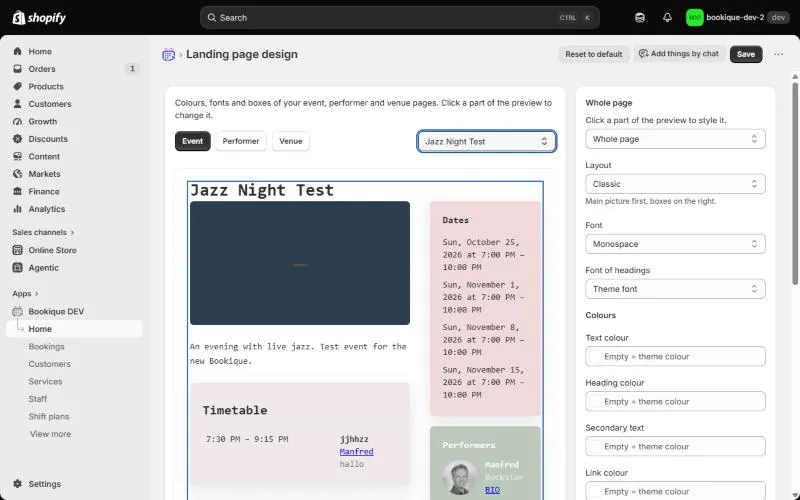Open Services in Bookique menu
The height and width of the screenshot is (500, 800).
(x=45, y=382)
